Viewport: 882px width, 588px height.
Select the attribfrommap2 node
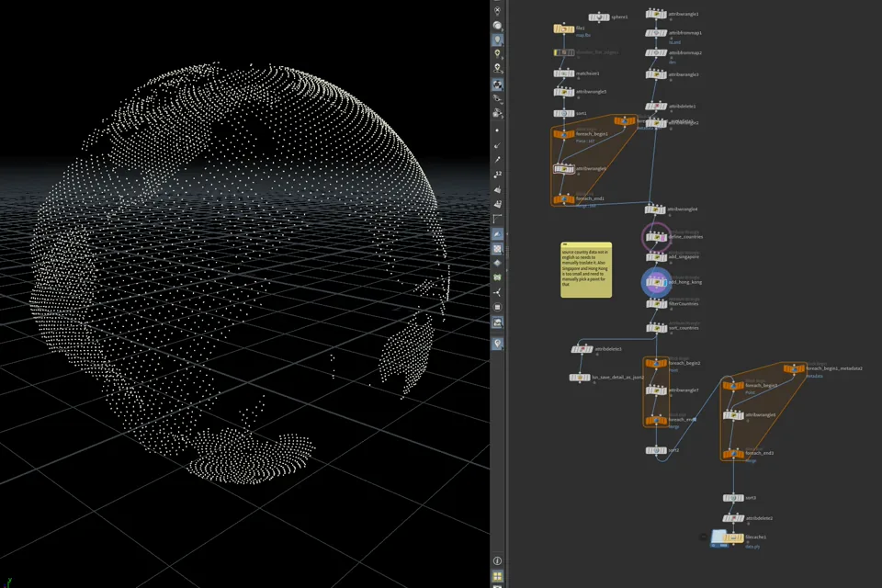[x=656, y=53]
